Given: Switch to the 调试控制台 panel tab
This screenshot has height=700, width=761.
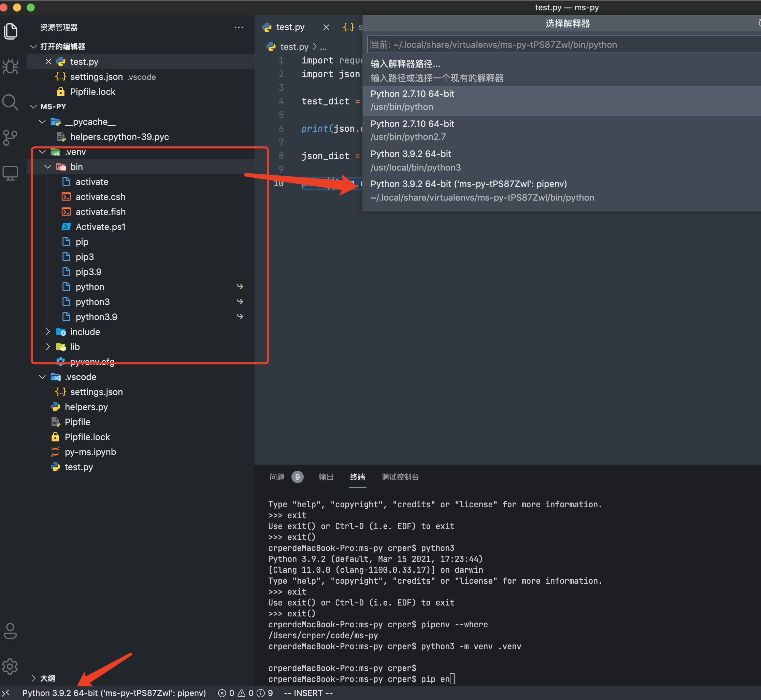Looking at the screenshot, I should (400, 477).
